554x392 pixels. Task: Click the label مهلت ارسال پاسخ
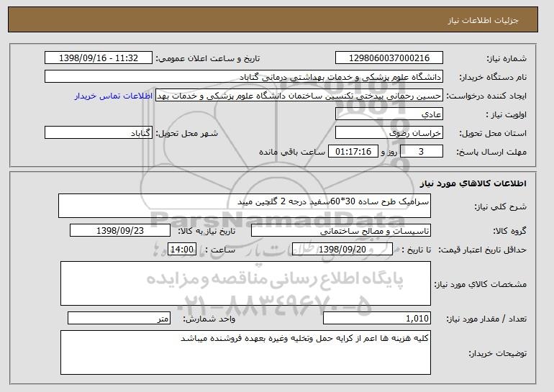pos(491,152)
